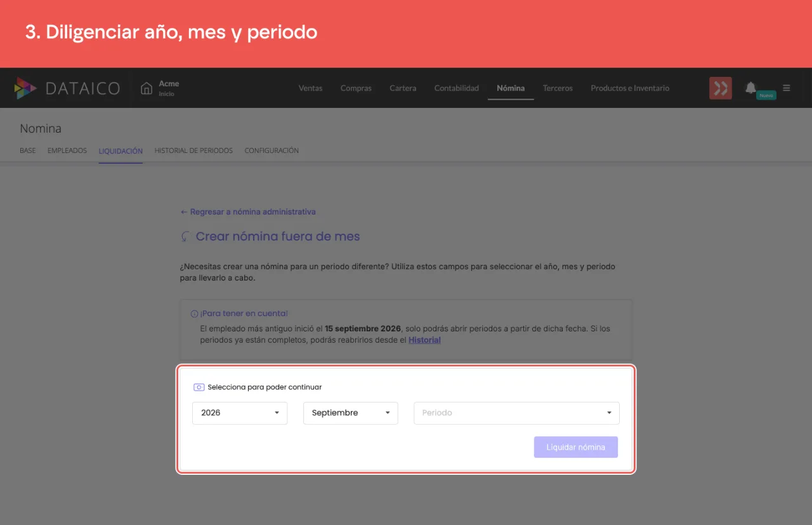The height and width of the screenshot is (525, 812).
Task: Open the month dropdown showing Septiembre
Action: 351,413
